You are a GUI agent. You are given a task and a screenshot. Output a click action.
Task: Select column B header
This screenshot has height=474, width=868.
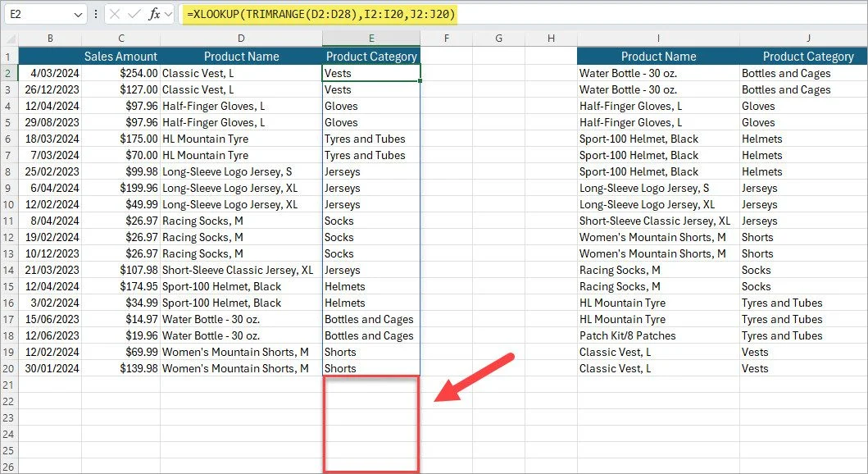50,39
